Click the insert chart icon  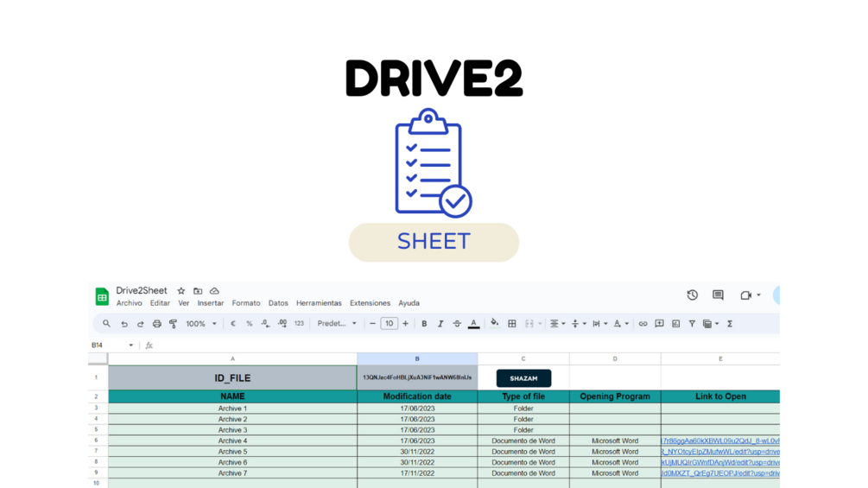(x=676, y=324)
